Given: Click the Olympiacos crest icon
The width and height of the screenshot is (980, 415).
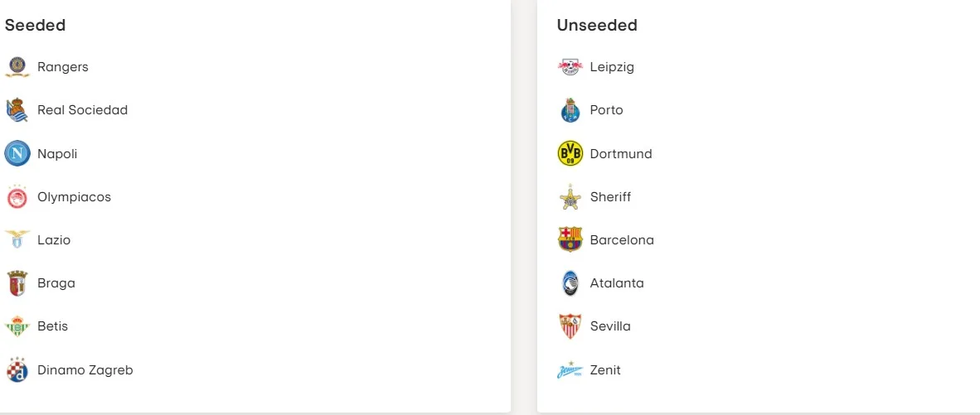Looking at the screenshot, I should pos(17,197).
